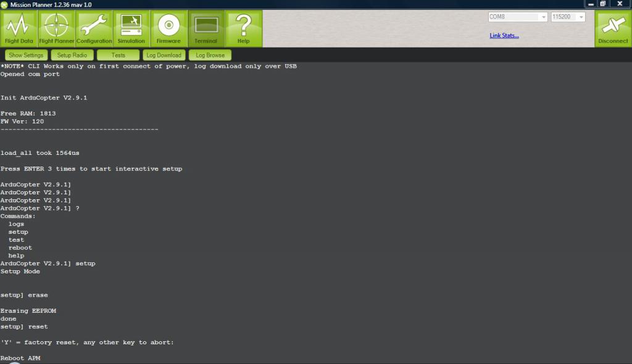Click the 'Init ArduCopter V2.9.1' line
This screenshot has width=632, height=364.
(44, 98)
